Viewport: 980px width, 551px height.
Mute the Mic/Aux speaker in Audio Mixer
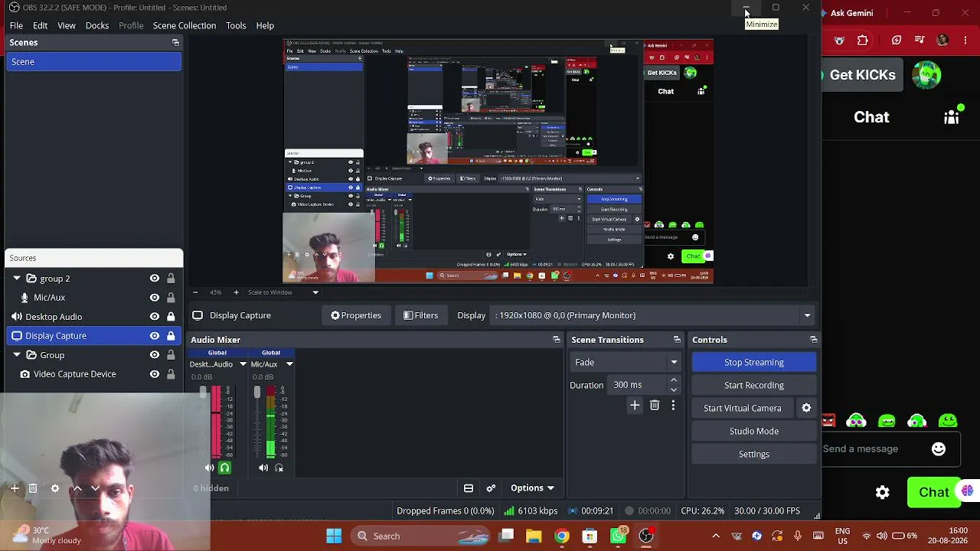coord(263,468)
